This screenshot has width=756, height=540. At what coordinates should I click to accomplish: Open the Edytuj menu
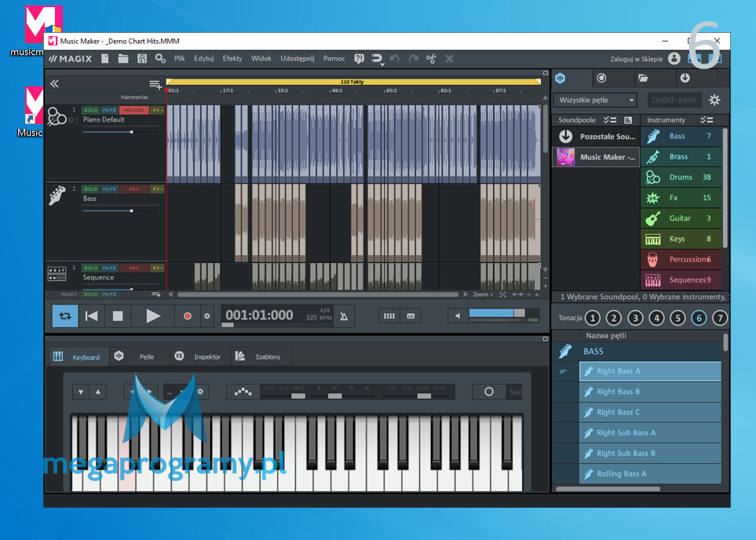tap(204, 58)
